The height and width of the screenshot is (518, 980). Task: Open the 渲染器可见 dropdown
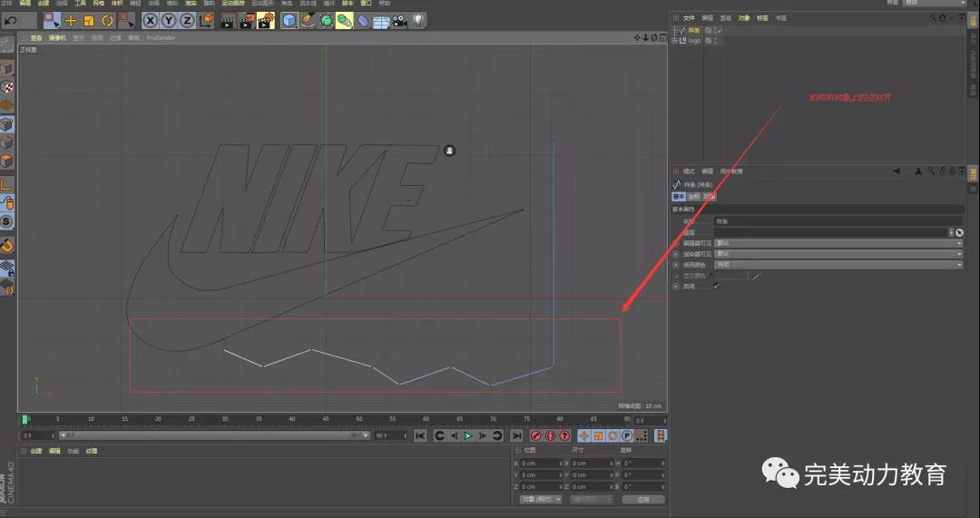(838, 254)
